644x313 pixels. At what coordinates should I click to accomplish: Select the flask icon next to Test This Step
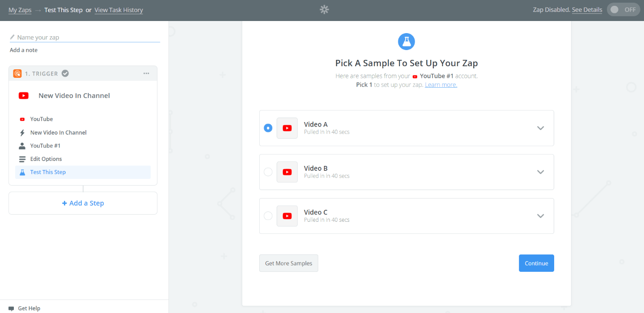click(x=23, y=172)
